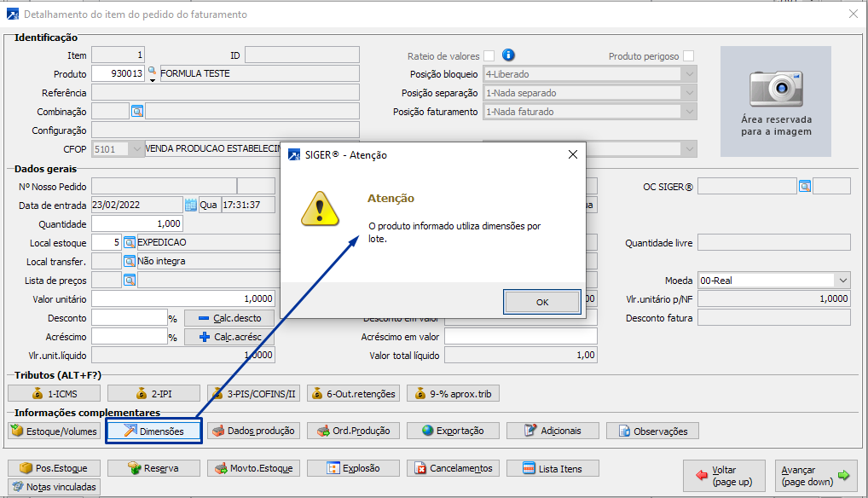868x498 pixels.
Task: Expand Posição faturamento dropdown
Action: click(x=689, y=111)
